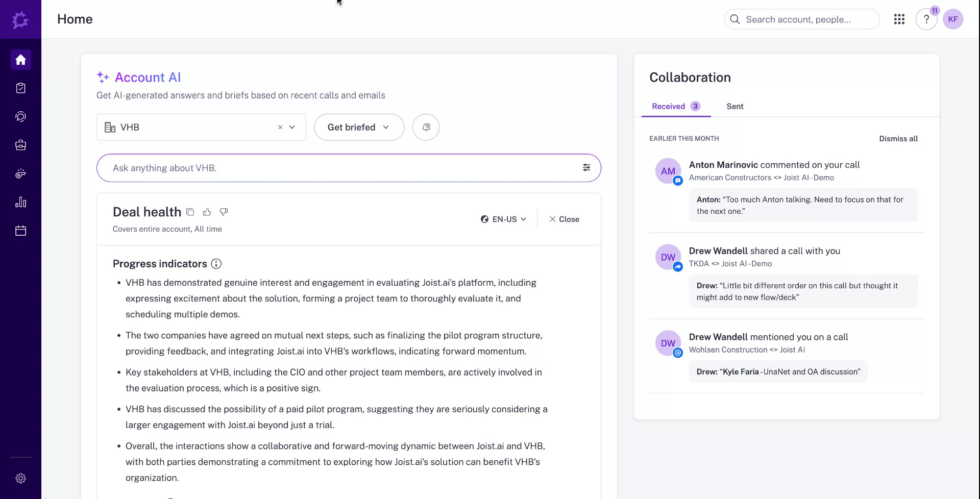Expand the VHB account selector dropdown
Viewport: 980px width, 499px height.
292,127
